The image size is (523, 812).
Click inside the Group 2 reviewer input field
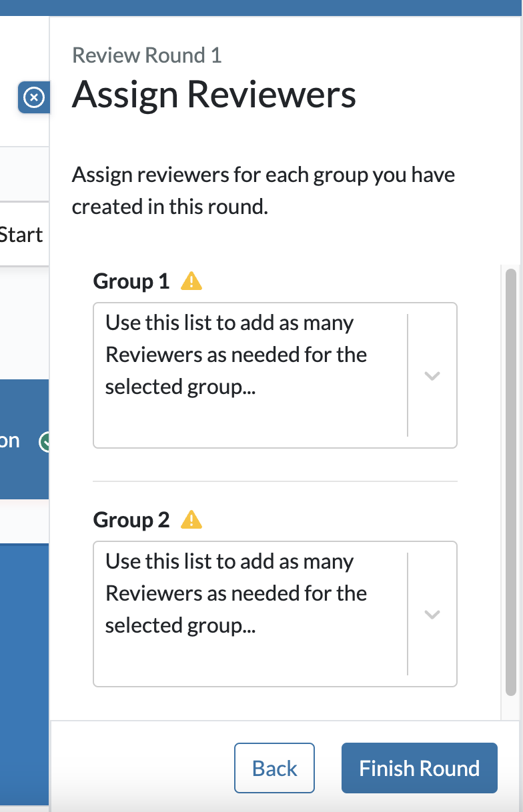(x=247, y=612)
